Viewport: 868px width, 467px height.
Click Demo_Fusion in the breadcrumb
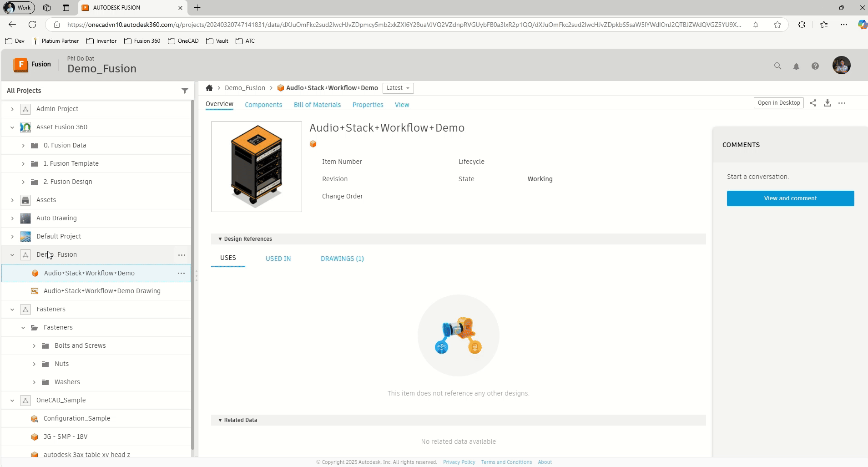click(x=245, y=88)
